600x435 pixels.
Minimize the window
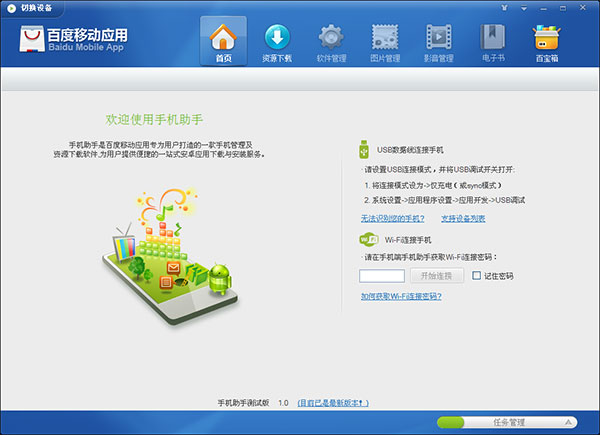[543, 8]
